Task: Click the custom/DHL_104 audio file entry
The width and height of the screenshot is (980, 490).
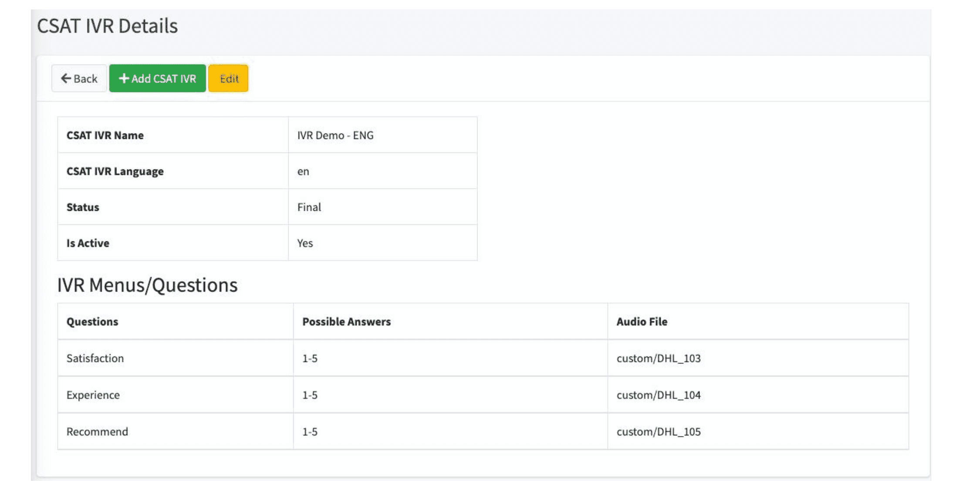Action: click(x=658, y=395)
